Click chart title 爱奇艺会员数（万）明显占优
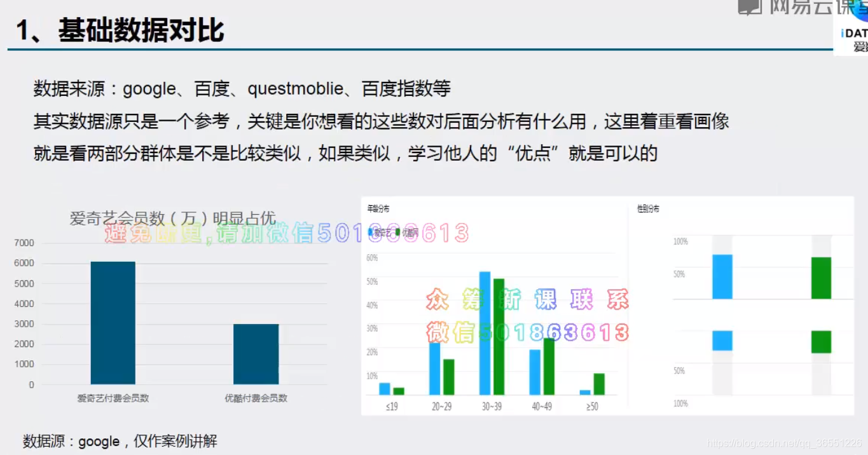Screen dimensions: 868x455 pyautogui.click(x=172, y=219)
